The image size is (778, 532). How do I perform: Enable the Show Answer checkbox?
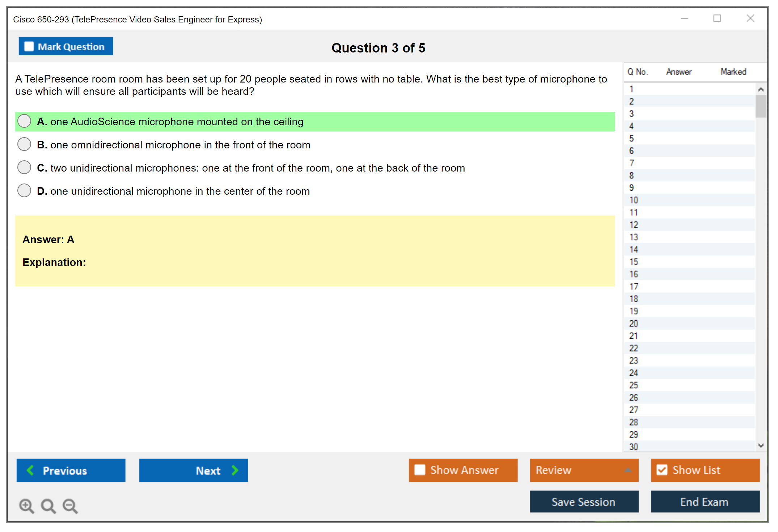click(420, 470)
